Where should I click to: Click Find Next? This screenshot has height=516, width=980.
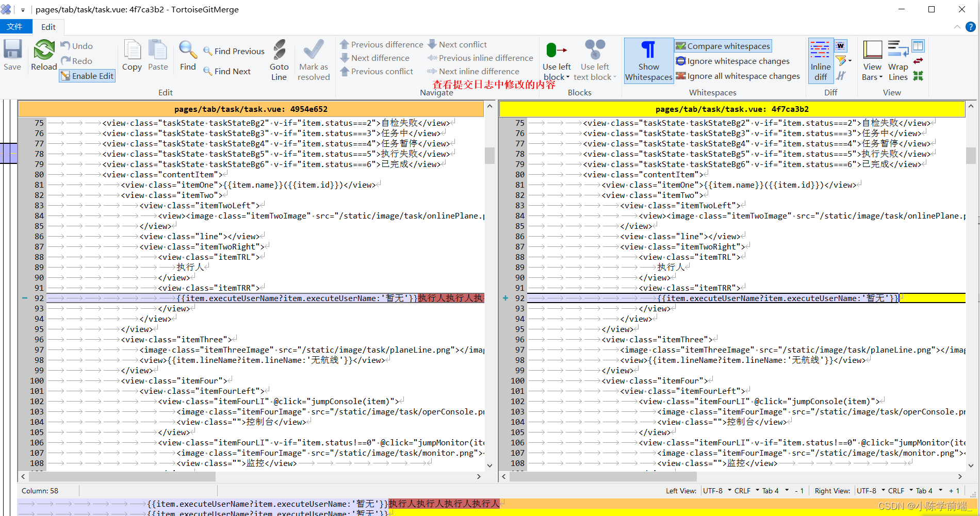pos(227,71)
